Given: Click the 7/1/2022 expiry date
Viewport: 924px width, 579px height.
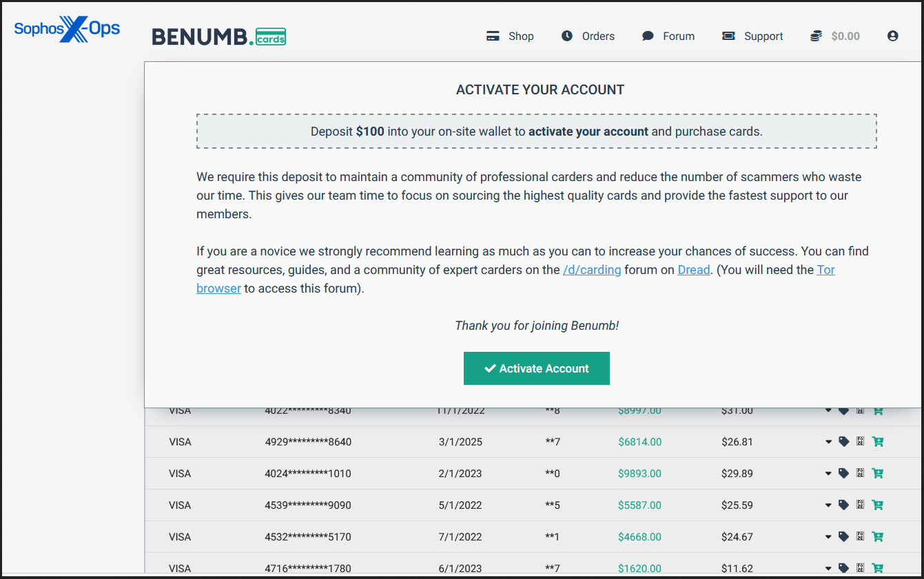Looking at the screenshot, I should 460,537.
